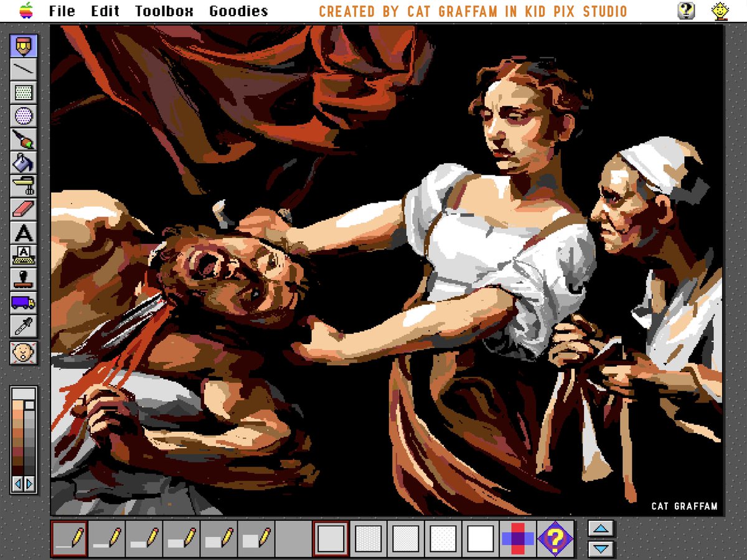Select the Paint Can fill tool
Screen dimensions: 747x560
click(24, 162)
